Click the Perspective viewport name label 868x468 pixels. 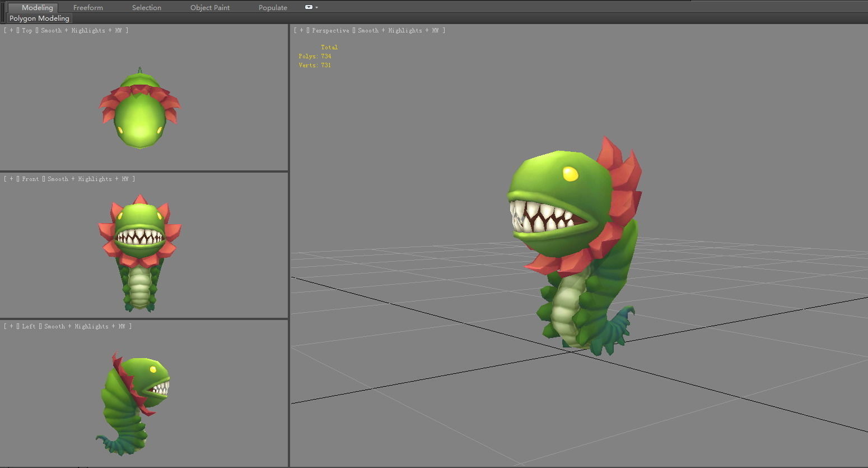click(x=330, y=30)
